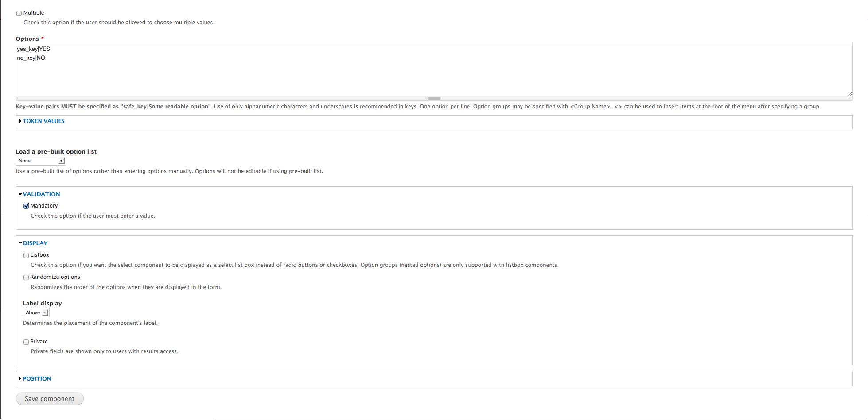Uncheck the Mandatory checkbox
Viewport: 868px width, 420px height.
click(26, 206)
